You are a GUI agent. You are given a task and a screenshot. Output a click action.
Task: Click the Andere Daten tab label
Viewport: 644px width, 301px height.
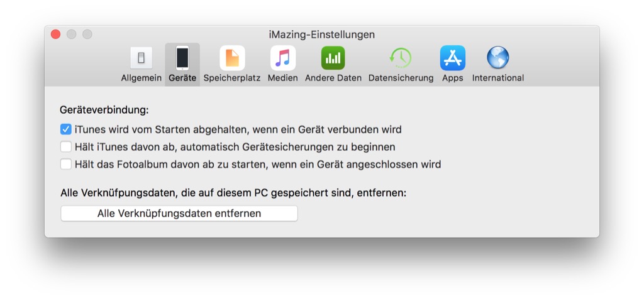click(x=333, y=78)
